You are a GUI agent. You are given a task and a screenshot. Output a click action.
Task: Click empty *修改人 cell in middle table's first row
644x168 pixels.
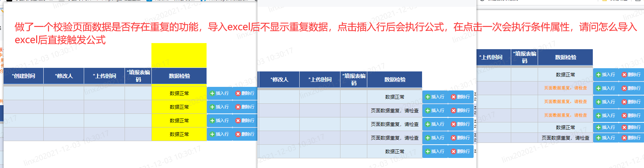(279, 97)
